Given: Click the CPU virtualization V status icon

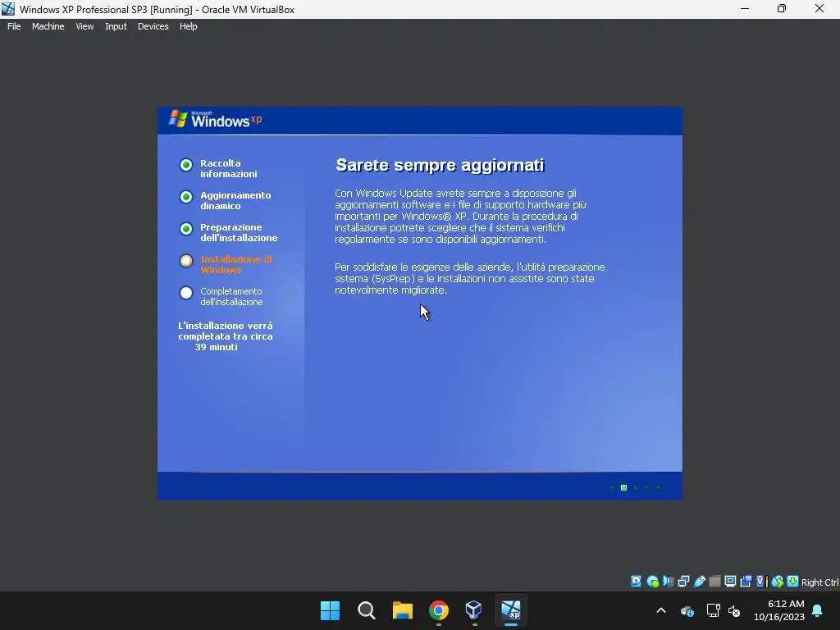Looking at the screenshot, I should point(761,582).
